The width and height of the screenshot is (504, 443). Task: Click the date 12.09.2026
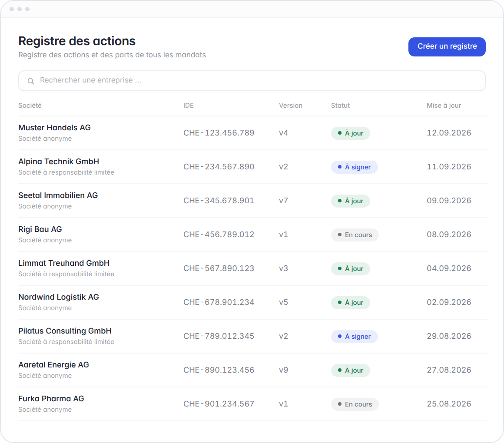point(449,133)
